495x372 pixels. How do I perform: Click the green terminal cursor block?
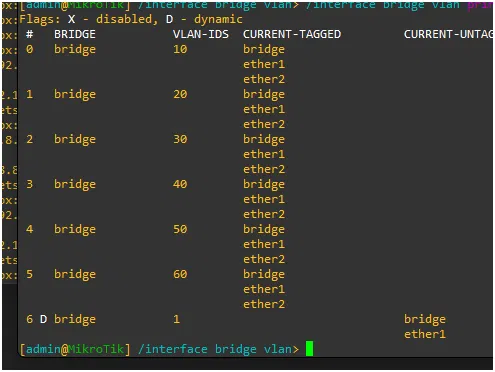tap(309, 349)
